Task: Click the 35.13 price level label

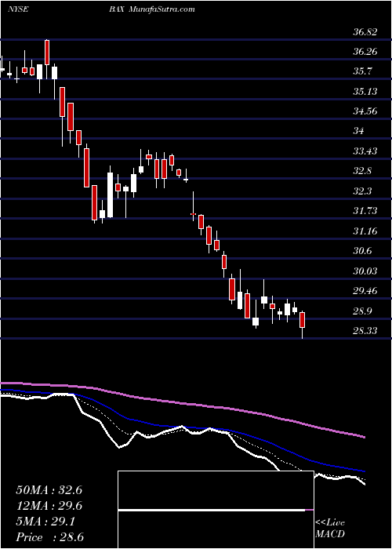Action: point(365,92)
